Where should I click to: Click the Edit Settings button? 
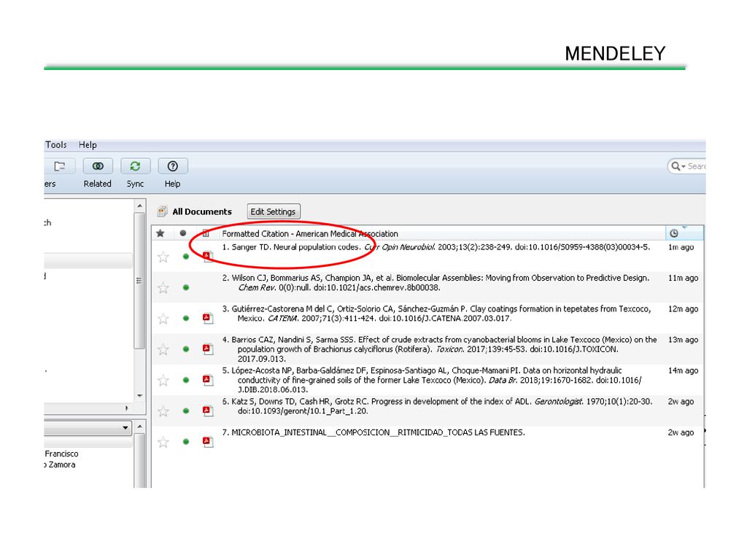tap(274, 211)
